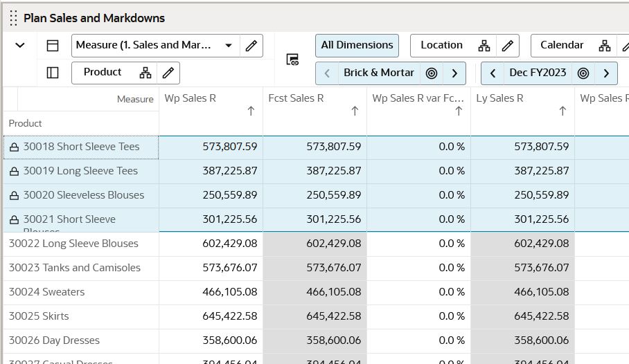Open the Product hierarchy icon
629x364 pixels.
[x=145, y=73]
